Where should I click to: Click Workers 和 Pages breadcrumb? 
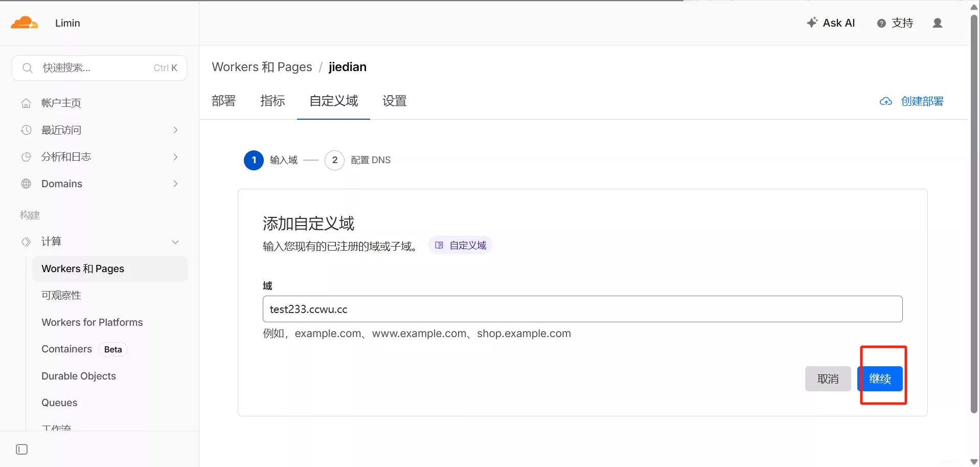point(262,67)
